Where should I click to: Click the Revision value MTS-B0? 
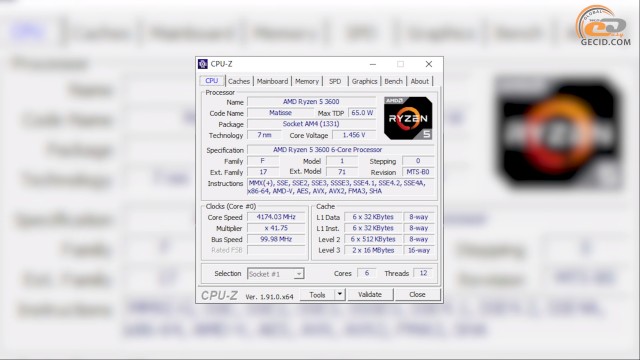pos(418,172)
